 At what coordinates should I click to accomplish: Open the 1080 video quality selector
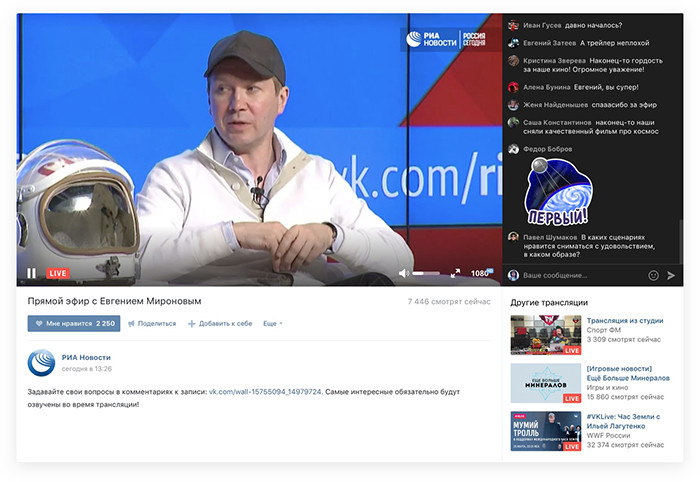481,273
